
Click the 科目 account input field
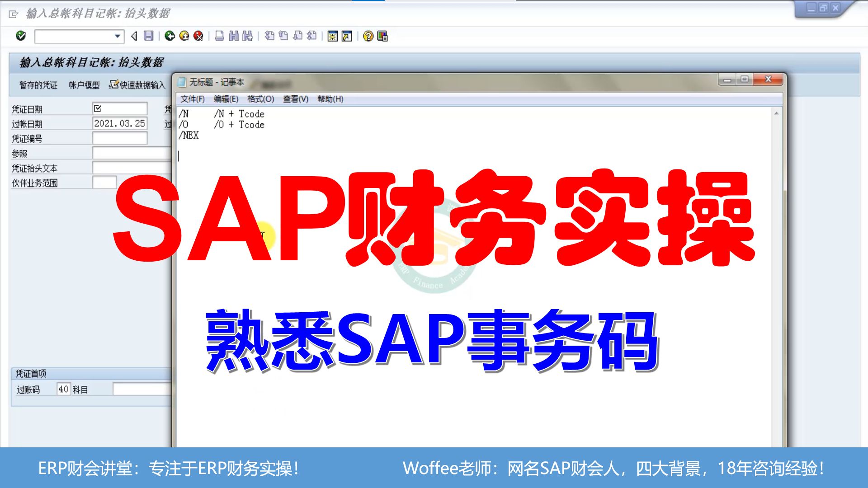142,389
